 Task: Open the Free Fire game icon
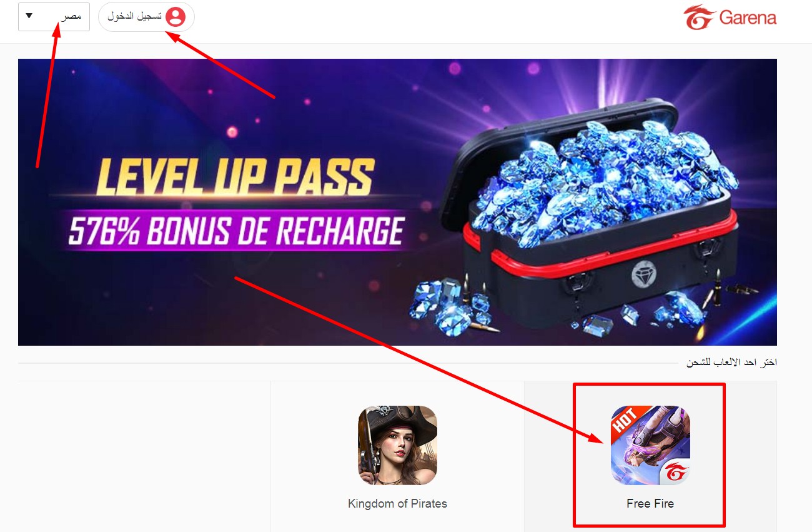click(650, 445)
